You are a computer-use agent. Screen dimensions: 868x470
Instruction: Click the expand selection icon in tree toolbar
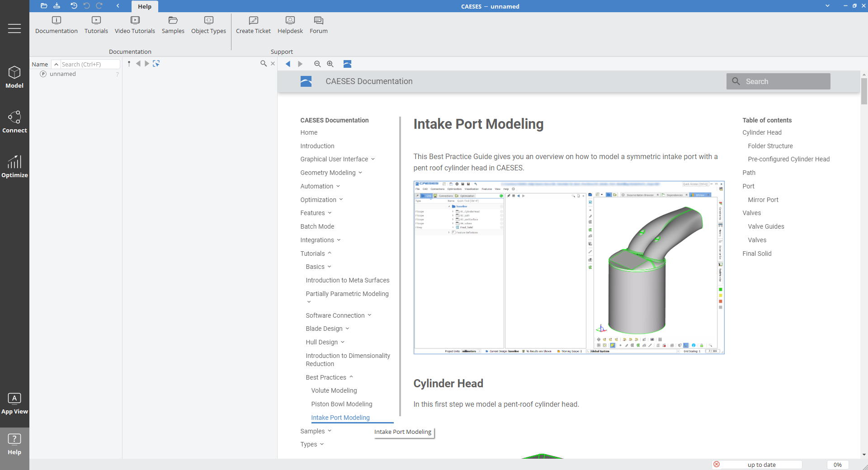coord(156,64)
